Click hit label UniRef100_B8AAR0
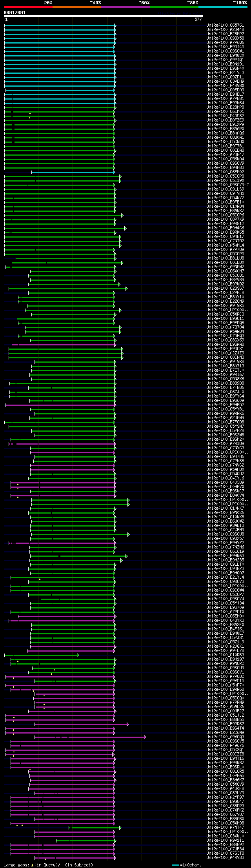This screenshot has width=251, height=868. tap(225, 129)
